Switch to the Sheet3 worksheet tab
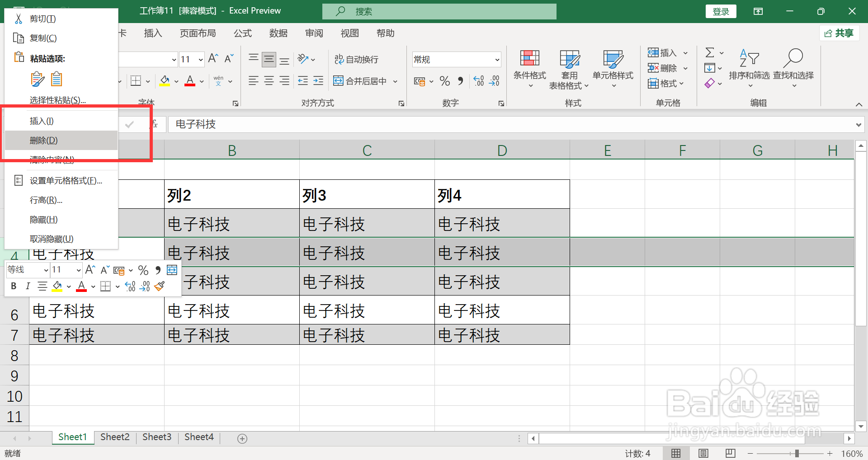Viewport: 868px width, 460px height. coord(156,437)
